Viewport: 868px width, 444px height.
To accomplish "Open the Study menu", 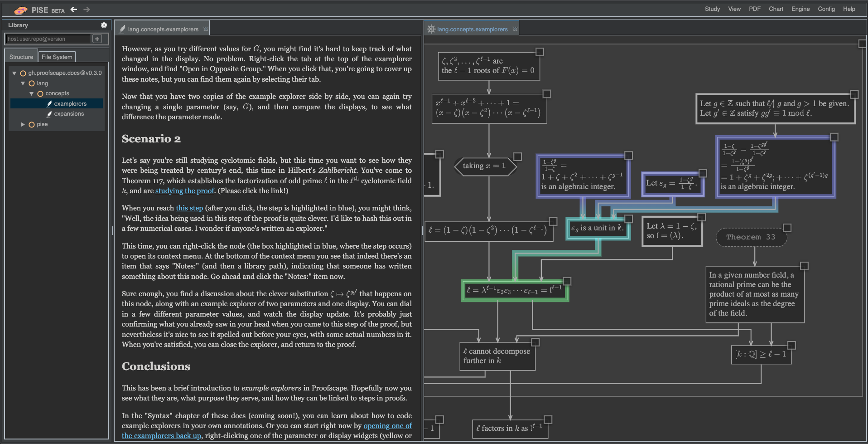I will [x=712, y=9].
